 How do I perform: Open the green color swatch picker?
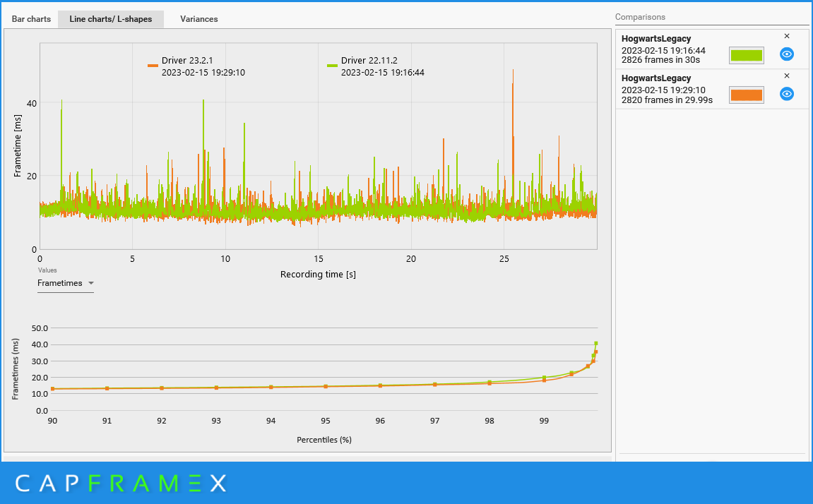(746, 55)
